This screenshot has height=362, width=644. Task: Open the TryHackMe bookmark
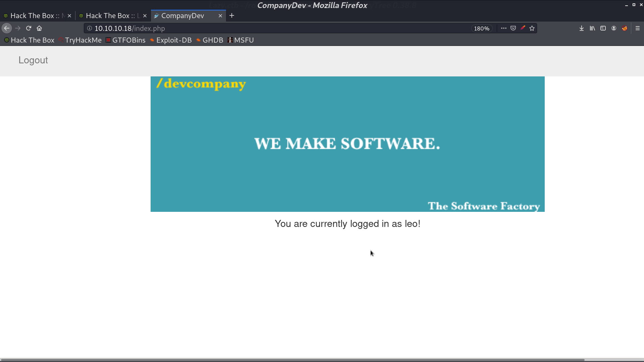pos(80,40)
